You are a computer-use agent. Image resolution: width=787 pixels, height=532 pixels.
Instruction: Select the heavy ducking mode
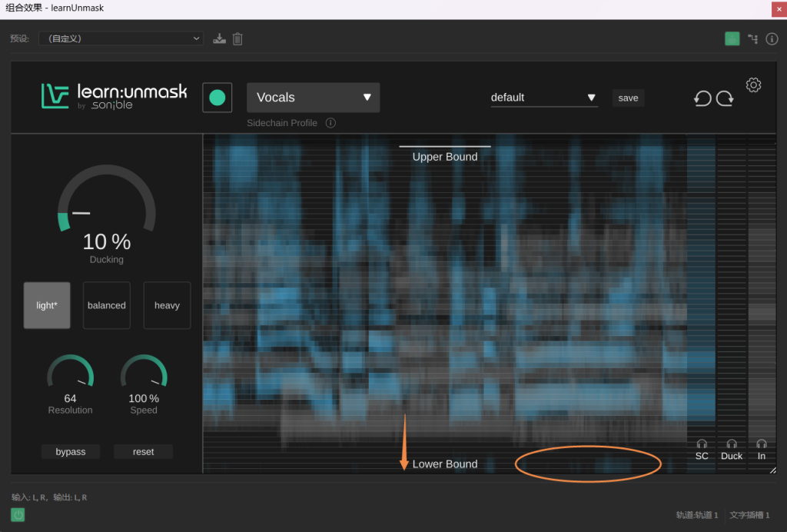click(x=167, y=305)
